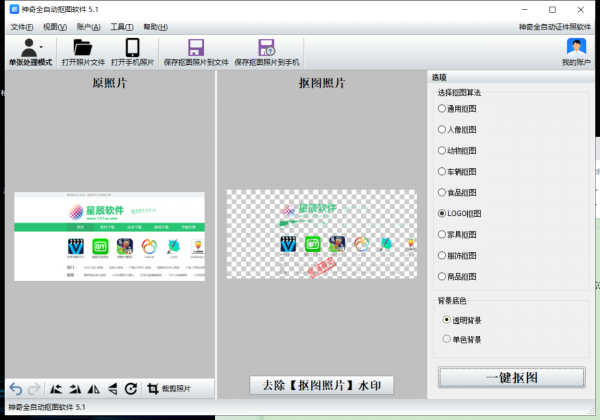
Task: Click status bar text 神奇全自动抠图软件 5.1
Action: point(47,407)
